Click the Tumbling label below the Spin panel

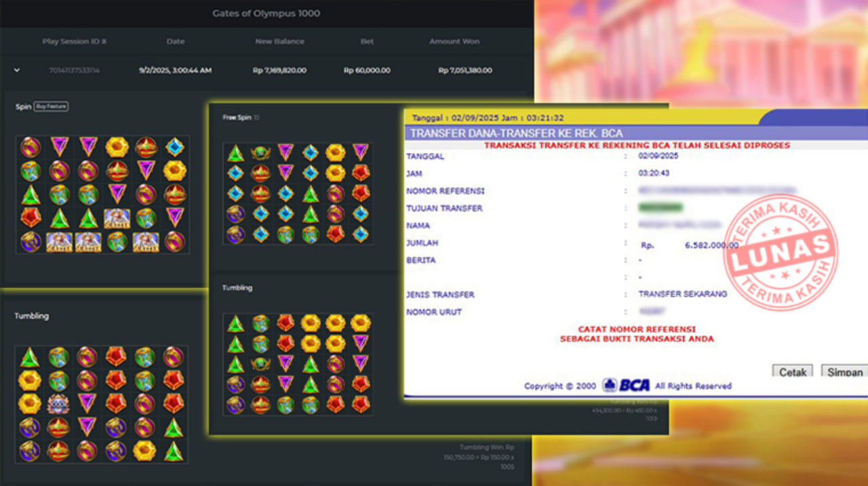click(32, 316)
